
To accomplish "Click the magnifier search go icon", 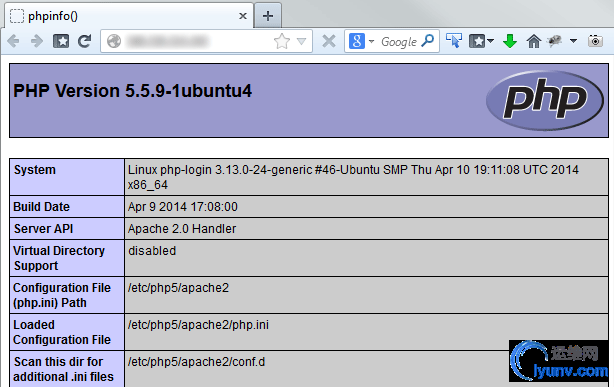I will tap(428, 40).
